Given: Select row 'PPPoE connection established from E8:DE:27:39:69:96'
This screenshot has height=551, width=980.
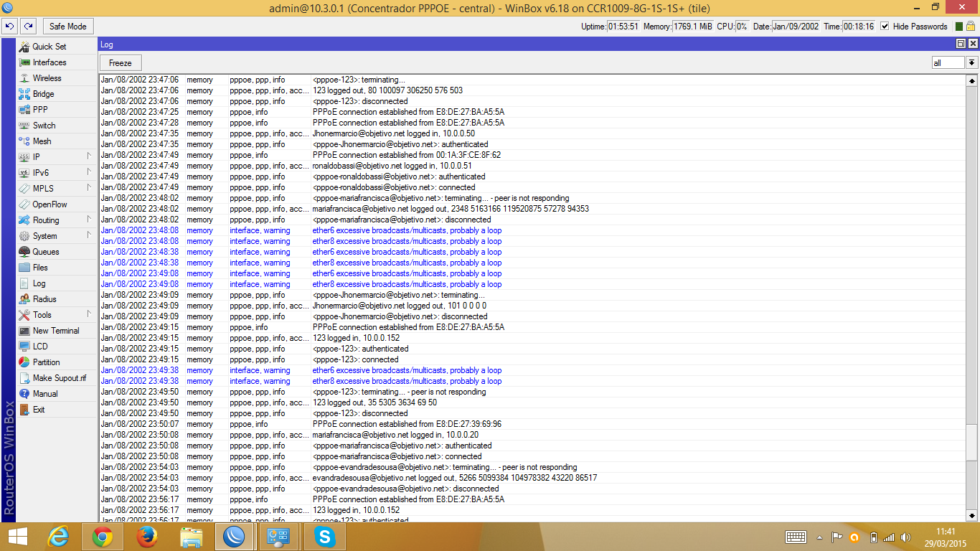Looking at the screenshot, I should pos(533,424).
